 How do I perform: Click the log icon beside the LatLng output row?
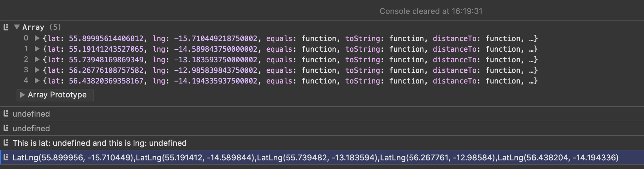(6, 157)
